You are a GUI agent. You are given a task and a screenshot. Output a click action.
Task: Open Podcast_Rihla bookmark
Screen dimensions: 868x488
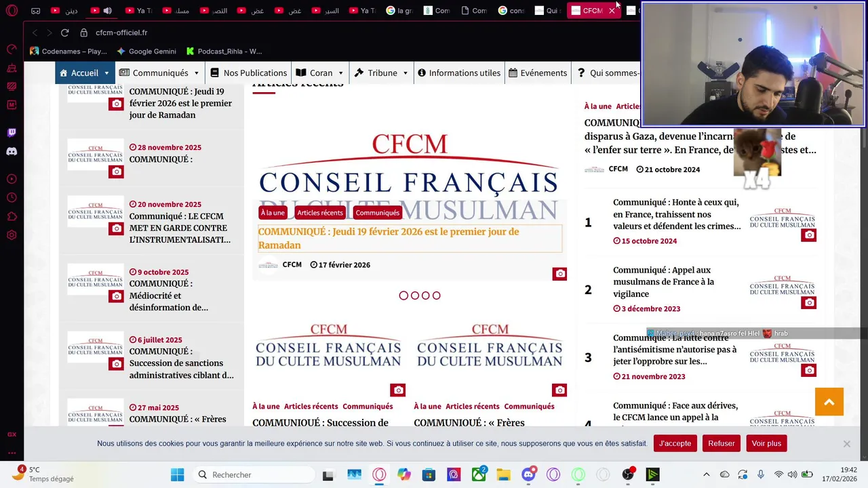tap(224, 52)
